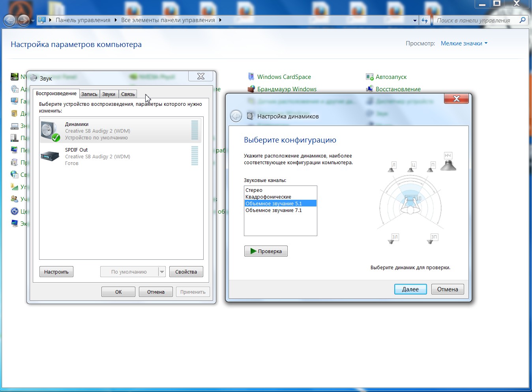
Task: Close the Звук dialog
Action: (x=201, y=76)
